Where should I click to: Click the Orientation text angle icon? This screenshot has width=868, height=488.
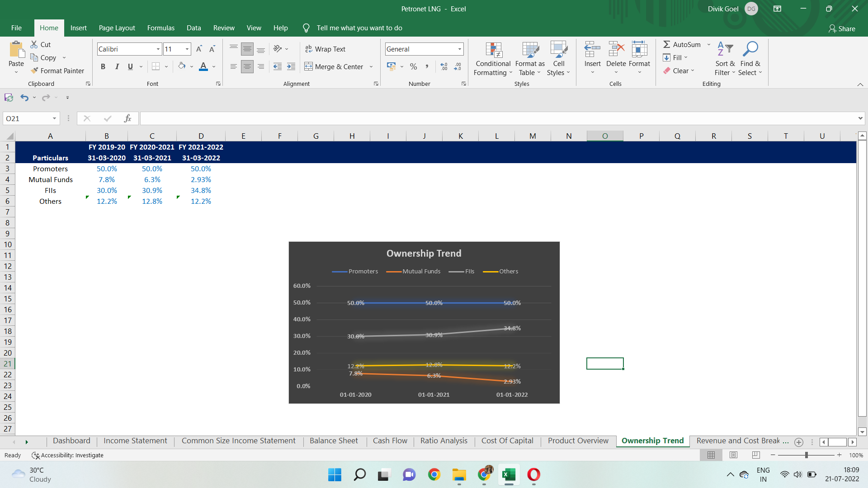[278, 49]
